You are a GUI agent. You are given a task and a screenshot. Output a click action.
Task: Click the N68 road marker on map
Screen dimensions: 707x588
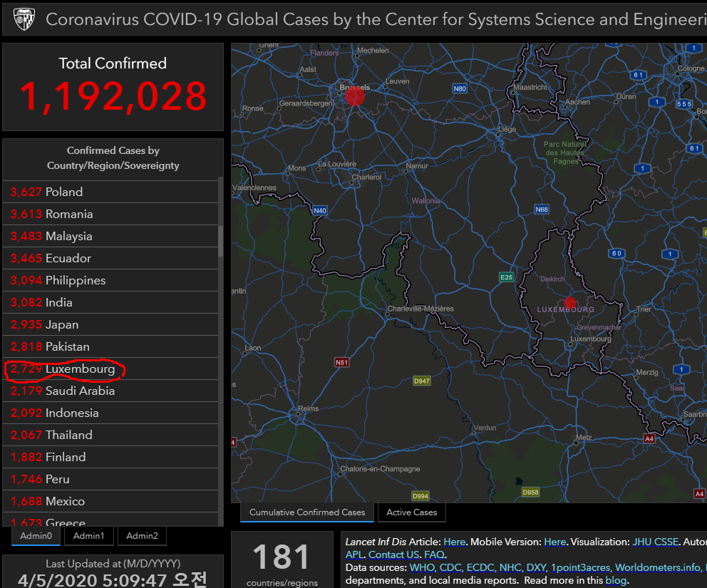coord(542,210)
